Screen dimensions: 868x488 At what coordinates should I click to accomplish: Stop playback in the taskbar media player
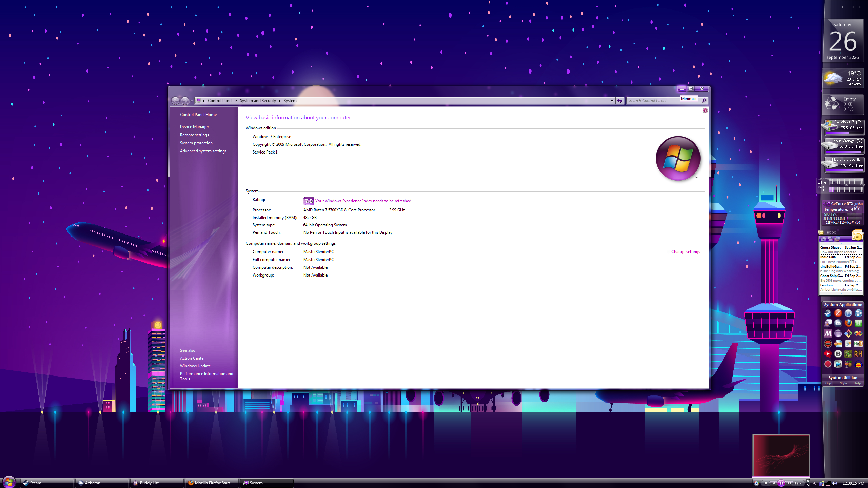click(x=766, y=483)
